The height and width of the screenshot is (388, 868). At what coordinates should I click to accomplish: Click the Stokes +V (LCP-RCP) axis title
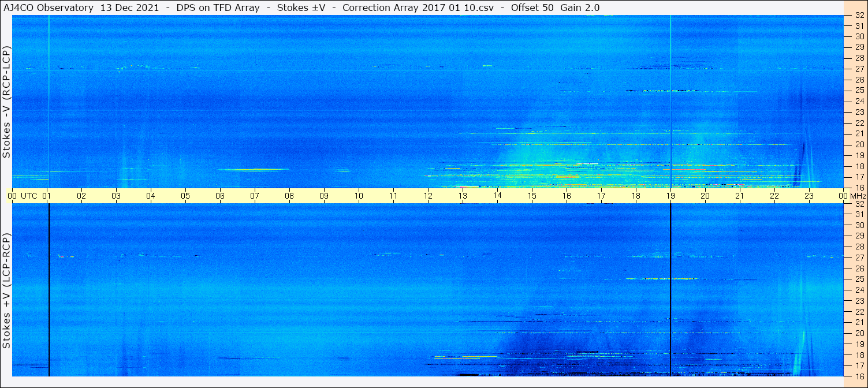(6, 291)
